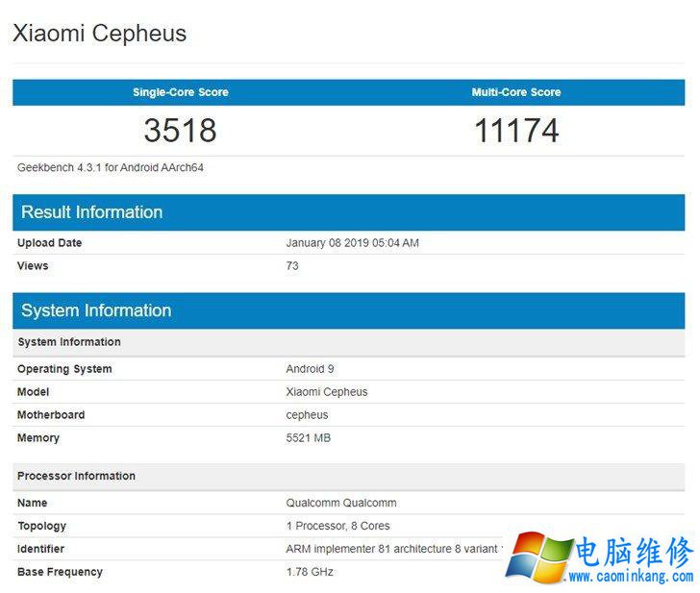Screen dimensions: 700x593
Task: Select the Qualcomm Qualcomm processor name
Action: [x=341, y=503]
